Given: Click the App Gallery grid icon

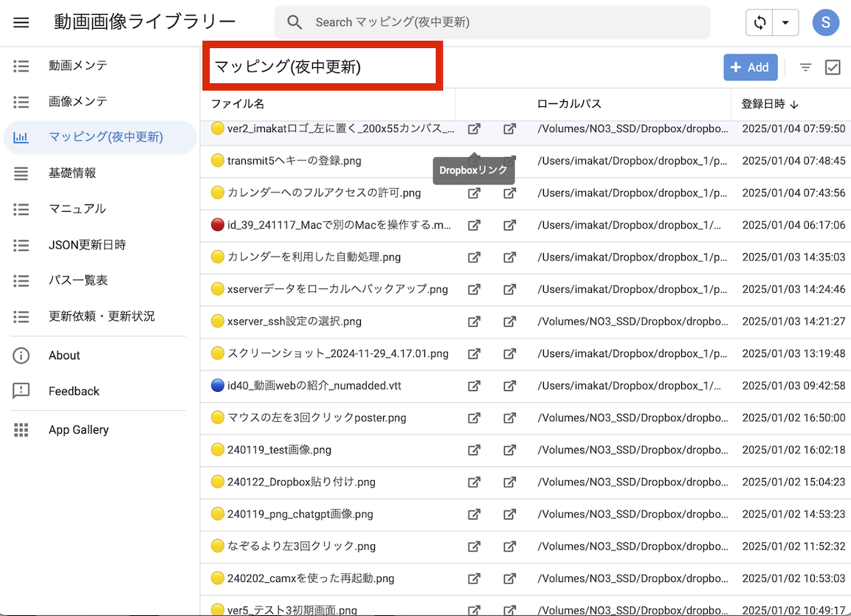Looking at the screenshot, I should pos(21,430).
